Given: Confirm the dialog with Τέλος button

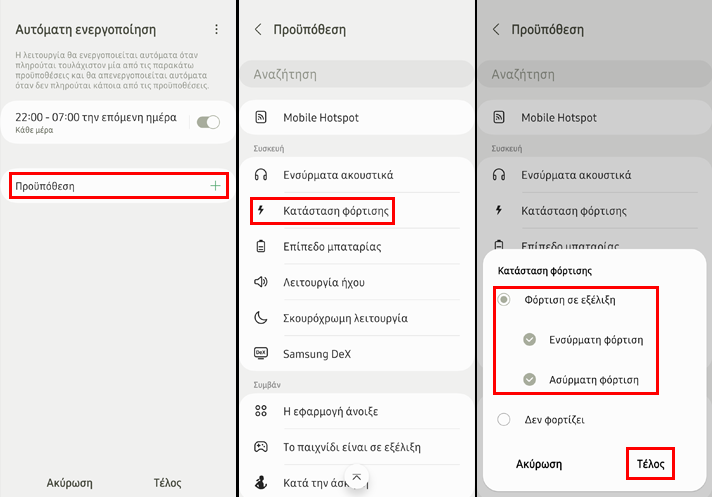Looking at the screenshot, I should coord(650,464).
